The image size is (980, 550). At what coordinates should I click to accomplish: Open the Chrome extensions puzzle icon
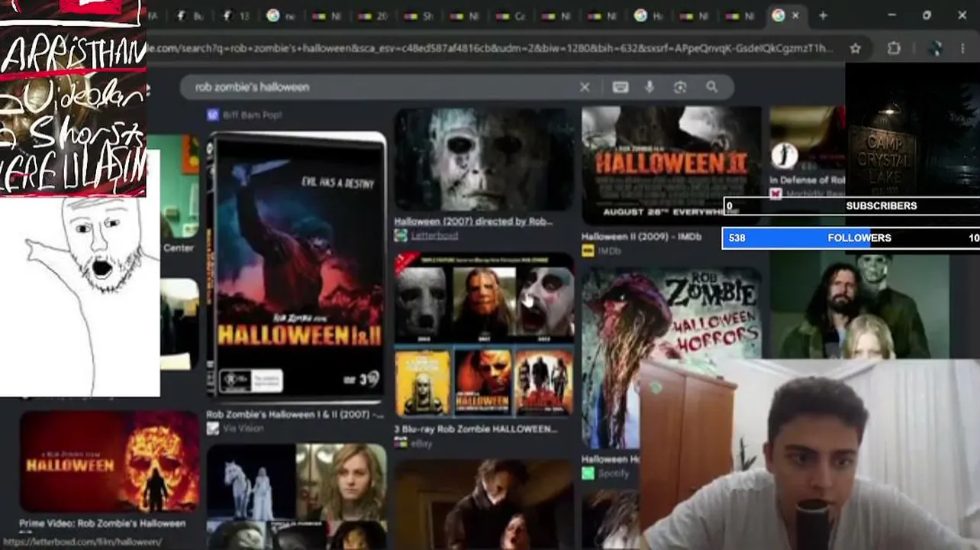point(895,48)
